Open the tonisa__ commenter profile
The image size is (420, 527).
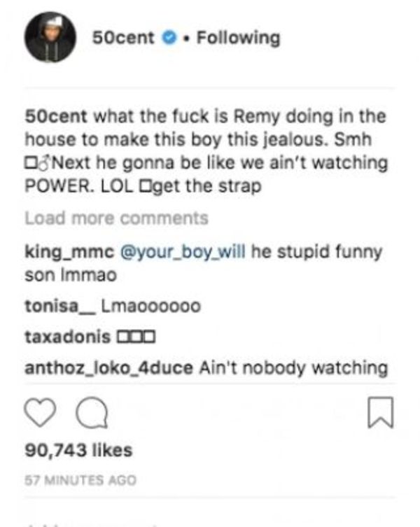tap(60, 306)
